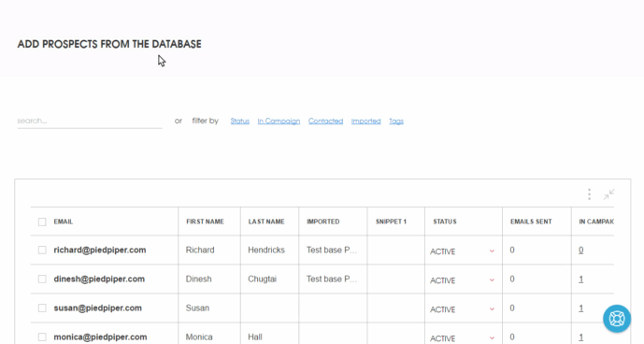Screen dimensions: 644x344
Task: Click the last name Hendricks cell
Action: pyautogui.click(x=266, y=250)
